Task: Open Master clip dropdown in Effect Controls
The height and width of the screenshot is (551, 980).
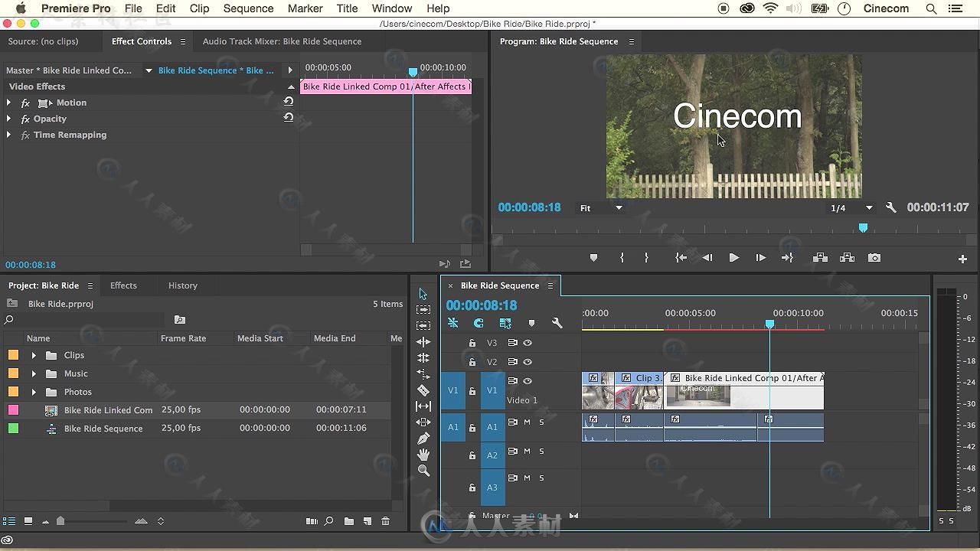Action: point(149,70)
